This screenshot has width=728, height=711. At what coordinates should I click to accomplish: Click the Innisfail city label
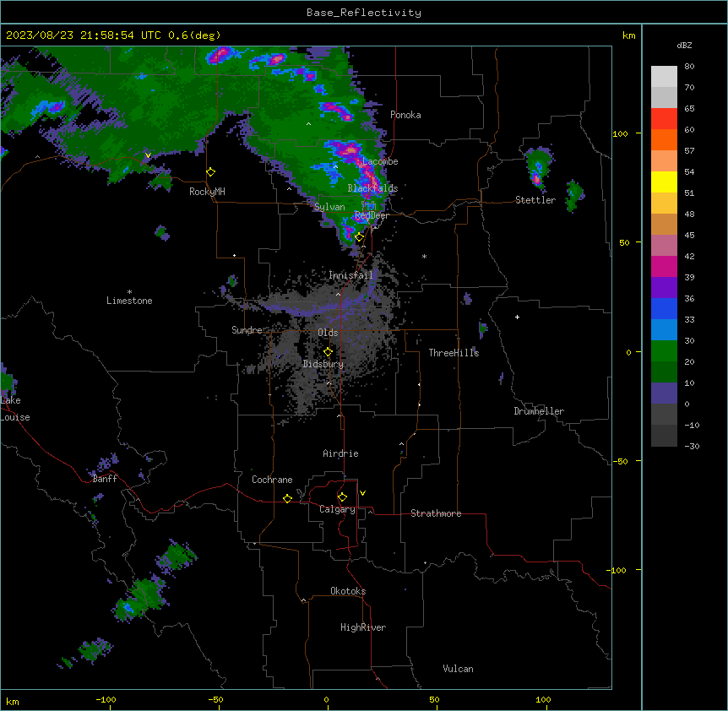tap(350, 275)
